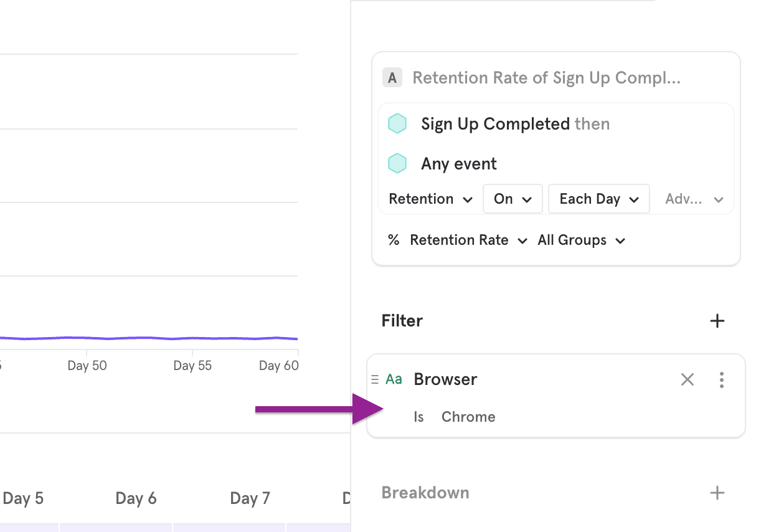Click the Aa string type icon
Screen dimensions: 761x532
[x=394, y=379]
